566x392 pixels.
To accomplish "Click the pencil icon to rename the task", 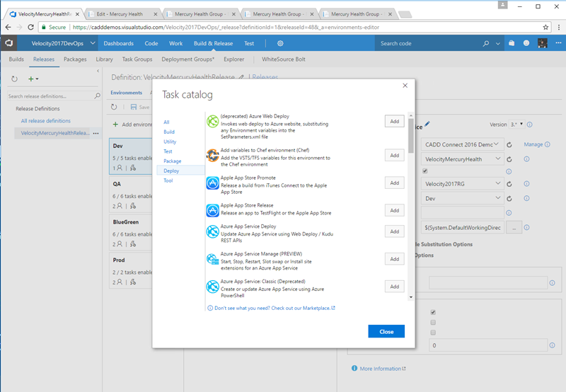I will pos(427,124).
